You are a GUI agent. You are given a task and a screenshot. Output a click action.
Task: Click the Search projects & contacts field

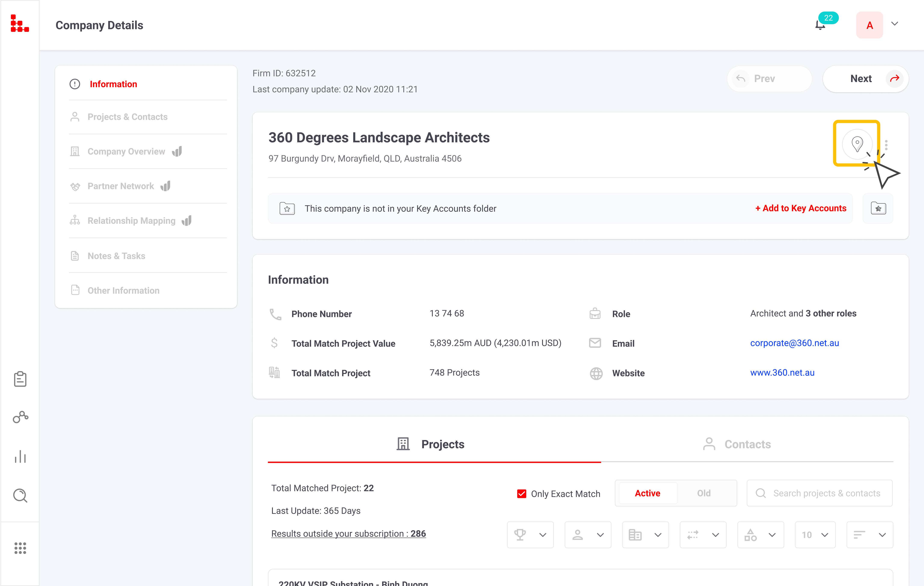(826, 493)
